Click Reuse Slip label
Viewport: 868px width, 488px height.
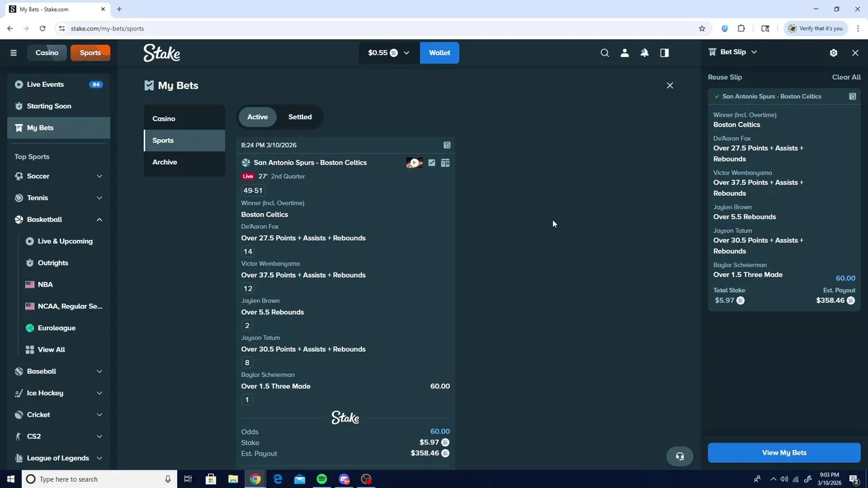coord(725,77)
